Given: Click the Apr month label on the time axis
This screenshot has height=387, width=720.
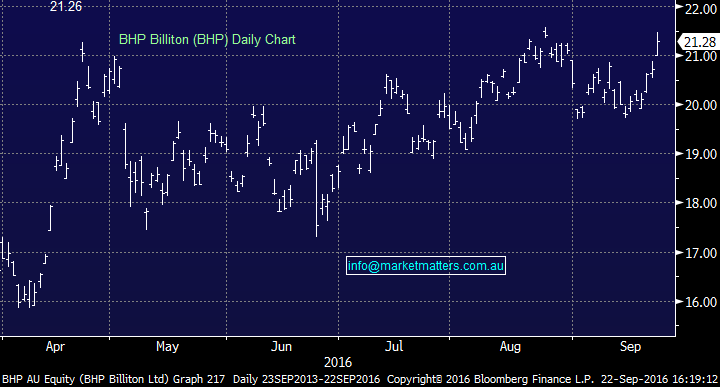Looking at the screenshot, I should click(55, 347).
